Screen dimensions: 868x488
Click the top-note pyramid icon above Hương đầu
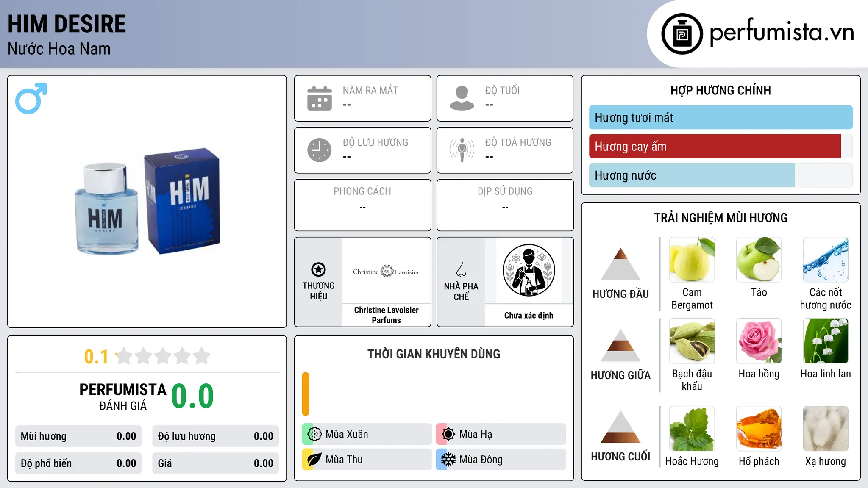click(620, 264)
